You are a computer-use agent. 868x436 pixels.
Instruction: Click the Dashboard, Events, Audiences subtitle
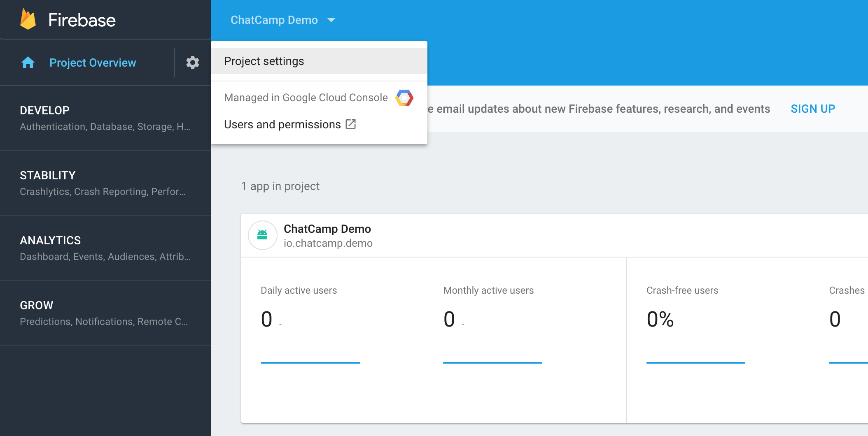click(x=105, y=257)
